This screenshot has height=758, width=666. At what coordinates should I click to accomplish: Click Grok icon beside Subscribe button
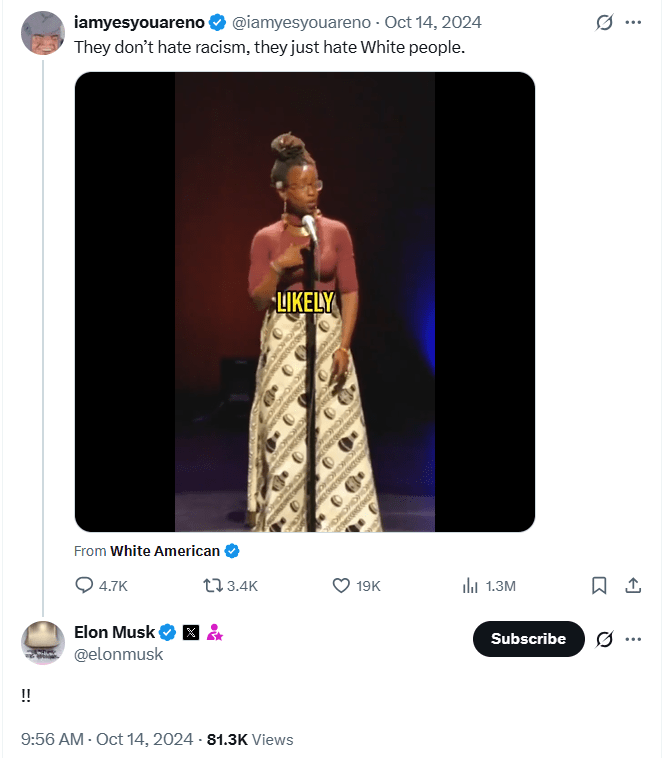(x=604, y=639)
